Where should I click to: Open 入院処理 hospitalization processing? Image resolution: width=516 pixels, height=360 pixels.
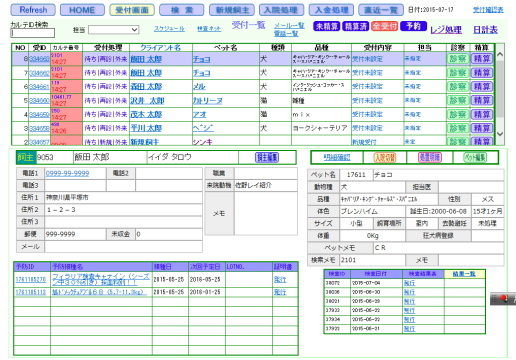pyautogui.click(x=281, y=10)
